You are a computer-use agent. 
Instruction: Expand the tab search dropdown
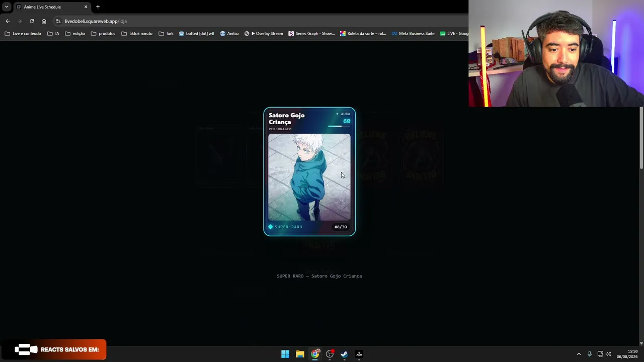7,7
